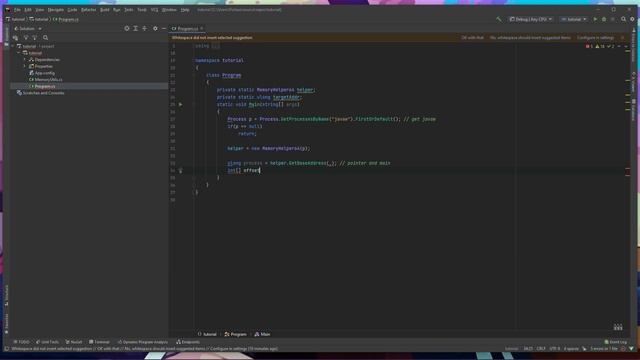Open the Window menu
The height and width of the screenshot is (360, 640).
click(x=169, y=9)
